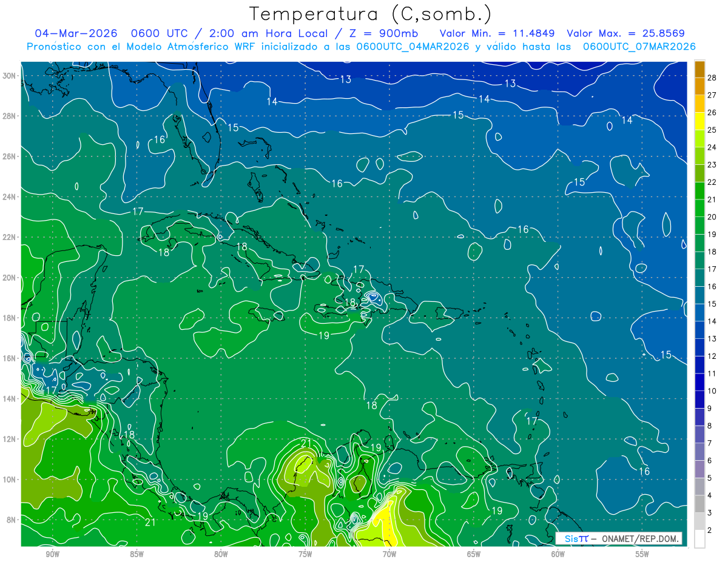The height and width of the screenshot is (562, 728).
Task: Click the 65W longitude axis label
Action: pos(474,554)
